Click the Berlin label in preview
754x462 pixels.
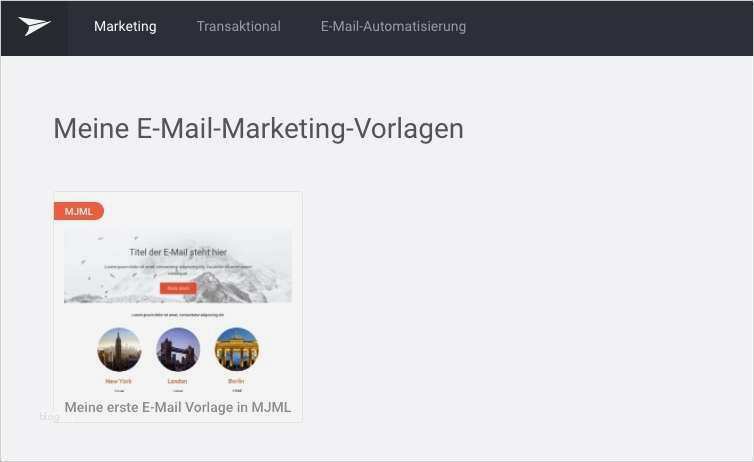pos(236,381)
